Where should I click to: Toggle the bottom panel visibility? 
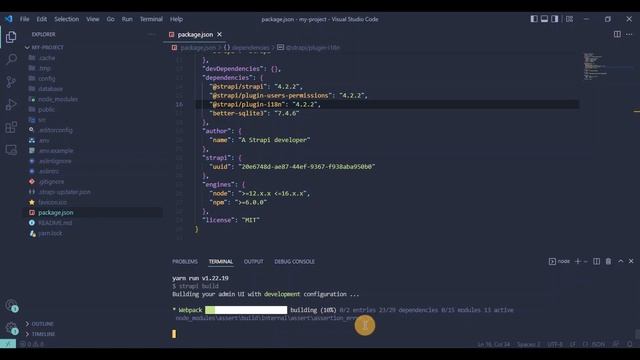click(544, 19)
